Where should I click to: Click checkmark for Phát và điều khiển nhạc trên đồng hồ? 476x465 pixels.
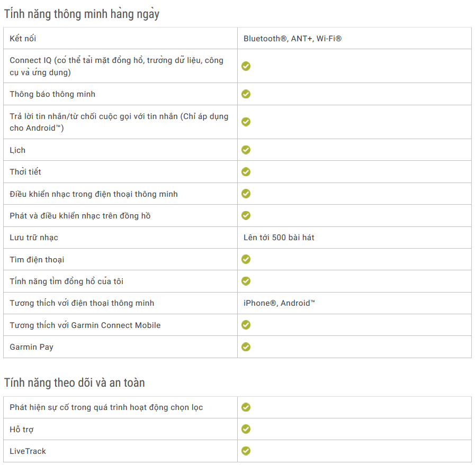click(x=246, y=215)
